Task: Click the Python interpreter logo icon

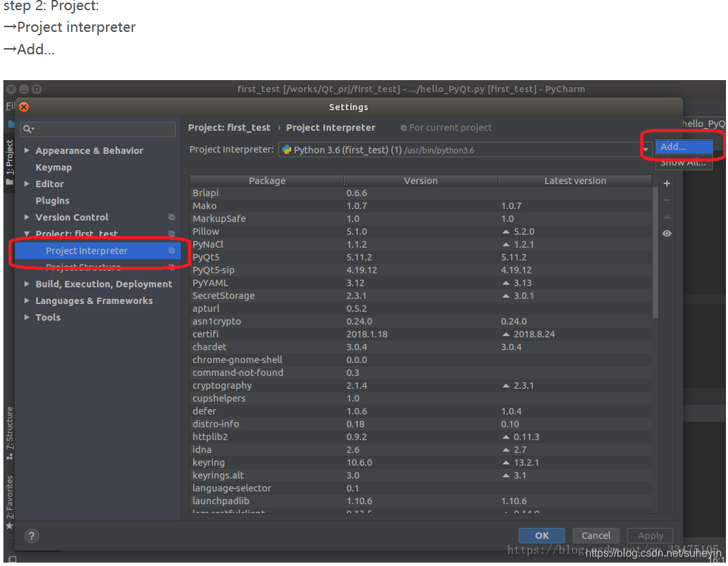Action: tap(287, 149)
